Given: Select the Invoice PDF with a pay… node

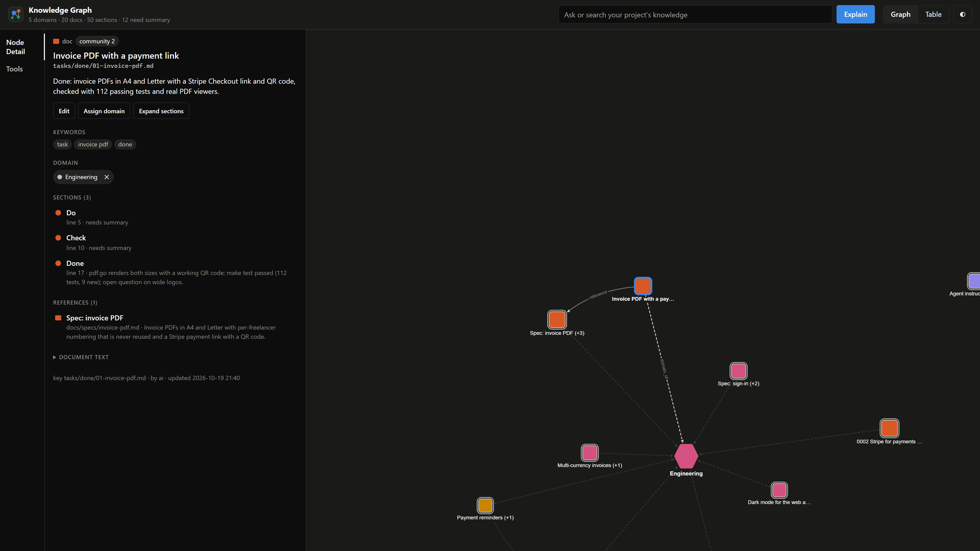Looking at the screenshot, I should (x=643, y=286).
